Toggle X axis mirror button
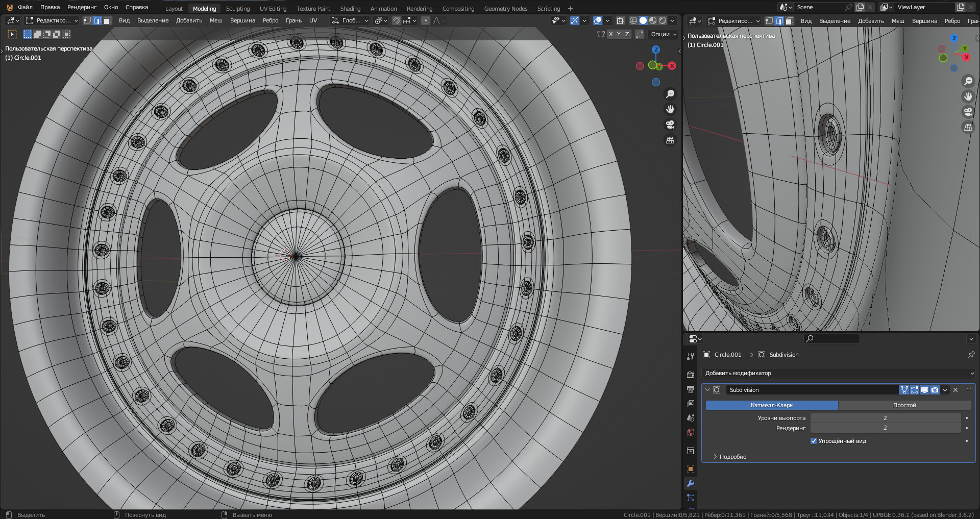980x519 pixels. pyautogui.click(x=610, y=34)
